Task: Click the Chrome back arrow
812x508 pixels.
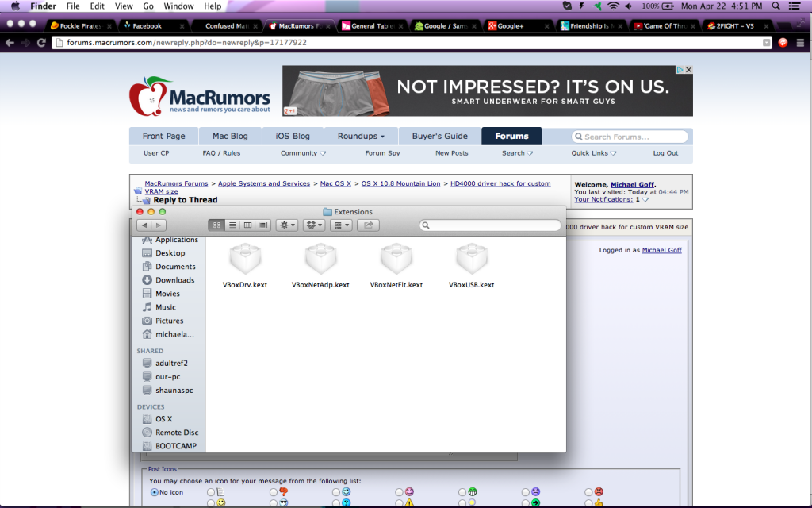Action: (x=10, y=43)
